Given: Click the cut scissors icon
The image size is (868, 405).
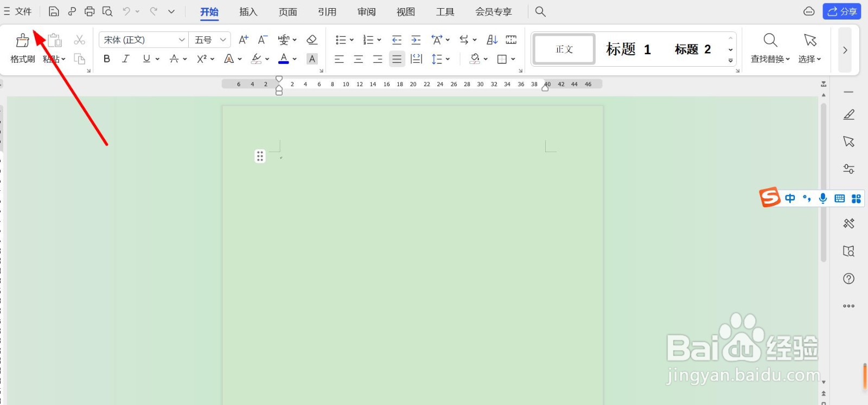Looking at the screenshot, I should [x=80, y=40].
